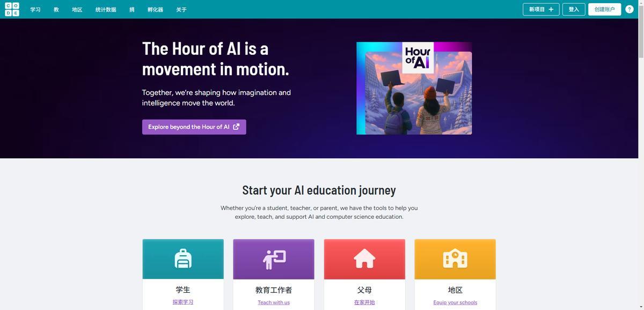Click the student backpack icon card
The width and height of the screenshot is (644, 310).
183,259
